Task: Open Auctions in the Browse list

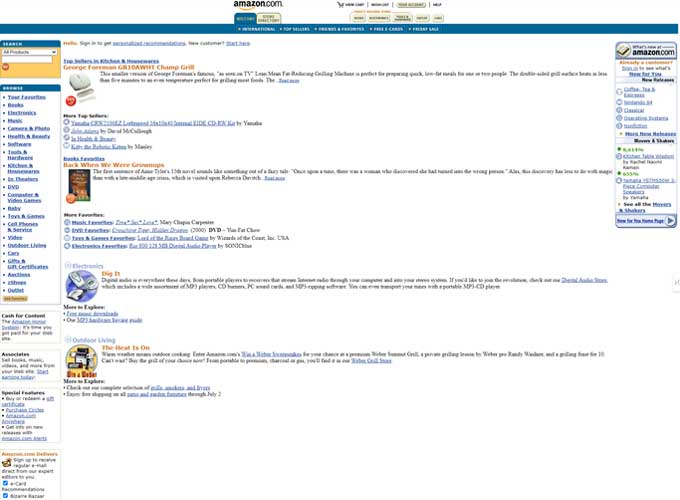Action: 19,275
